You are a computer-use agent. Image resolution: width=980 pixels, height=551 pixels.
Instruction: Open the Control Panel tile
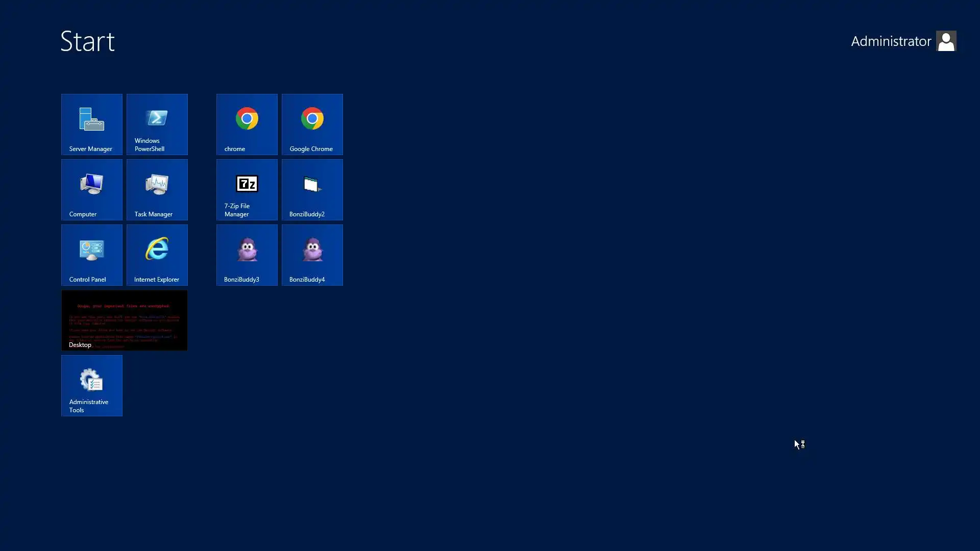click(x=92, y=255)
